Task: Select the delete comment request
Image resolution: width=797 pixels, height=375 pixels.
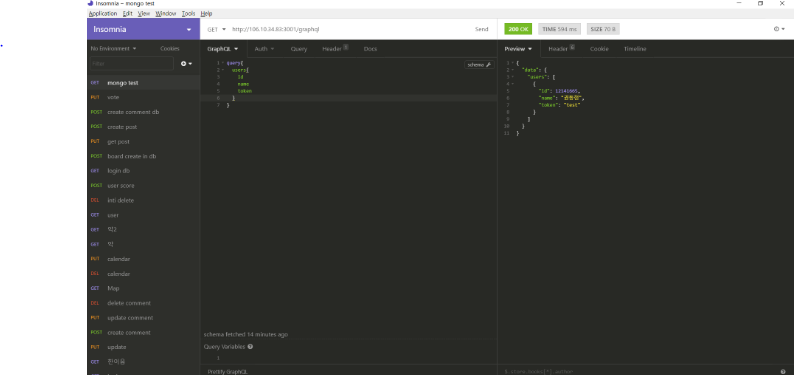Action: [x=143, y=303]
